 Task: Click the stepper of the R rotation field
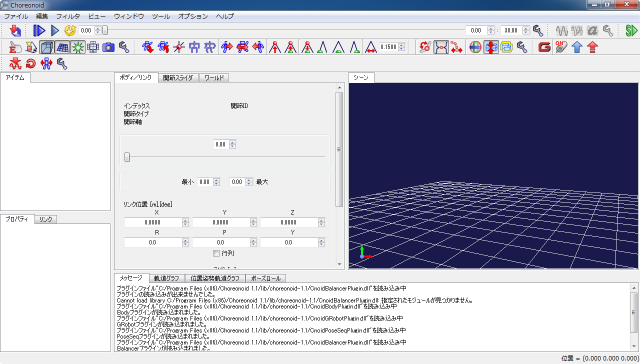click(x=185, y=242)
